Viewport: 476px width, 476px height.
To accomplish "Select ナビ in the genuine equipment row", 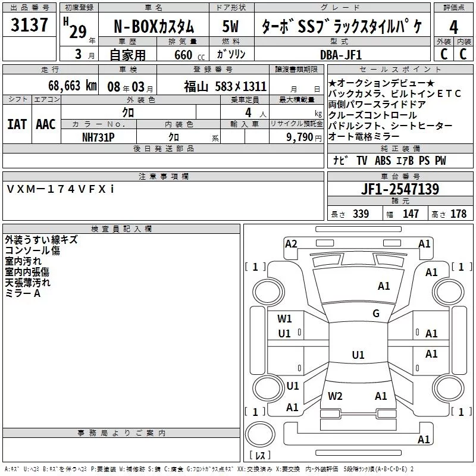I will pos(340,160).
